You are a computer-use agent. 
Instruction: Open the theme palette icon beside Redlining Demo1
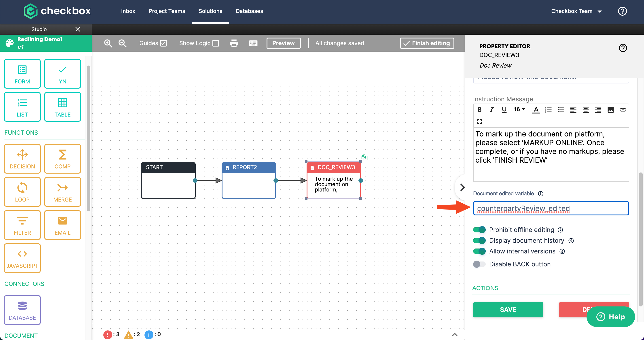(9, 43)
